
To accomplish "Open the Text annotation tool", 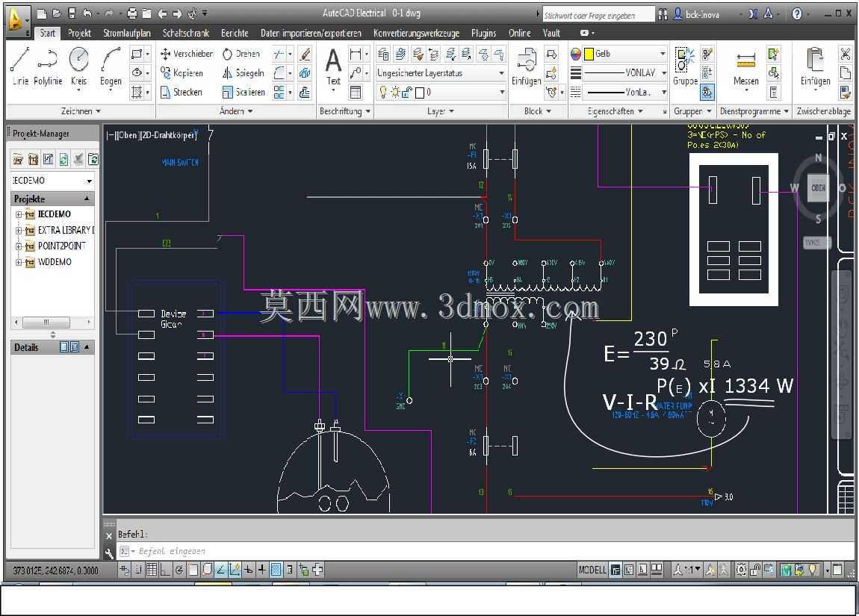I will pos(333,67).
